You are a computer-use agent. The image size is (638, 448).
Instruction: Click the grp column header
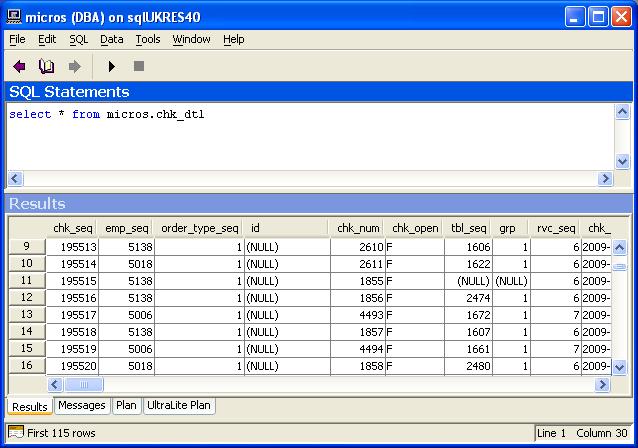511,228
